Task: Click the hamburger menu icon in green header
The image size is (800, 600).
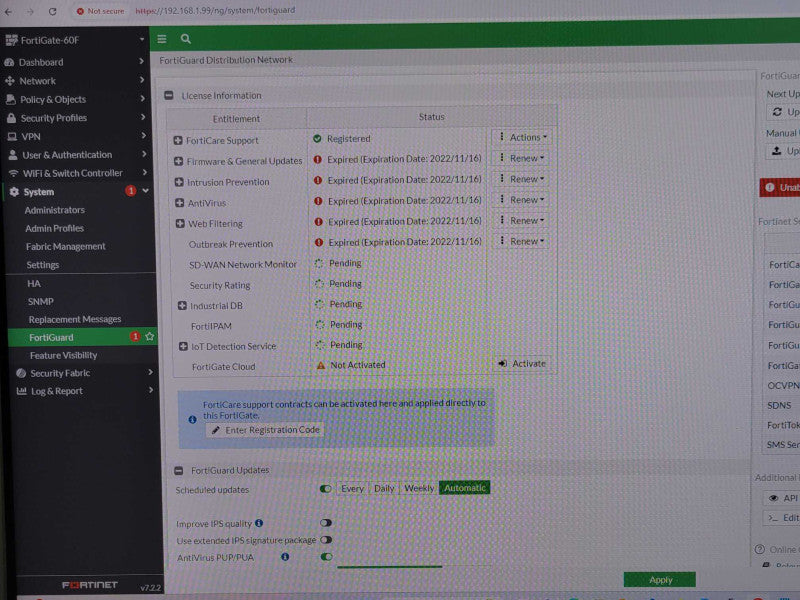Action: click(162, 39)
